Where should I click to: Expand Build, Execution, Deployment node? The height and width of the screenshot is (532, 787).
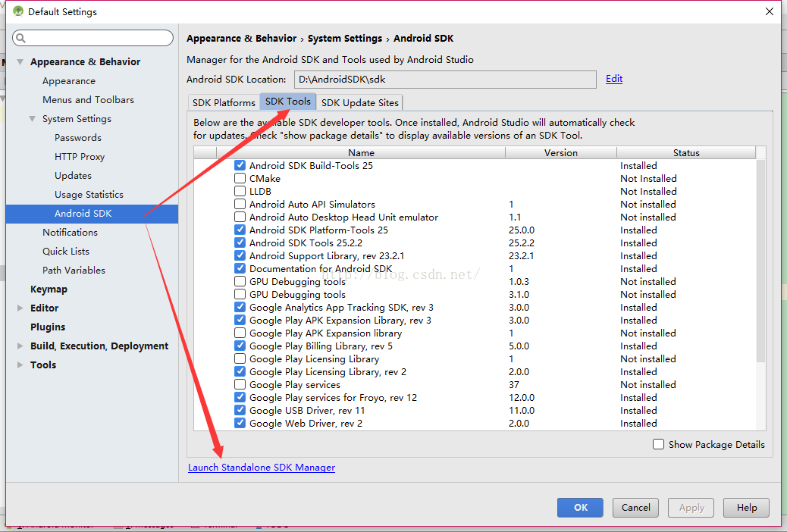[x=20, y=346]
